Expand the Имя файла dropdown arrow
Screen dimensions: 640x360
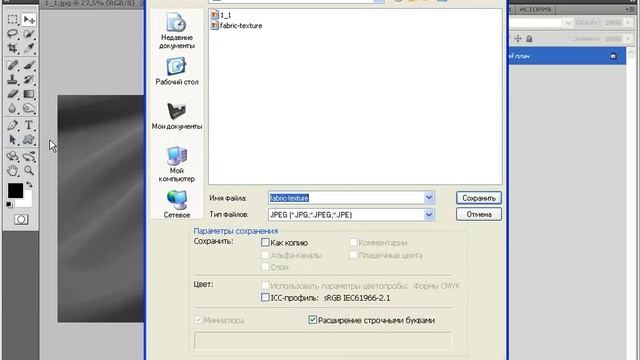pos(429,198)
